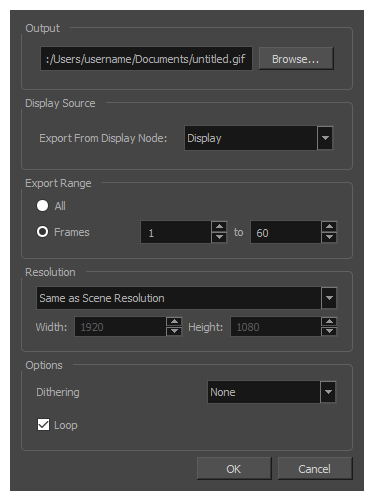Decrease the start frame with down arrow

coord(219,238)
